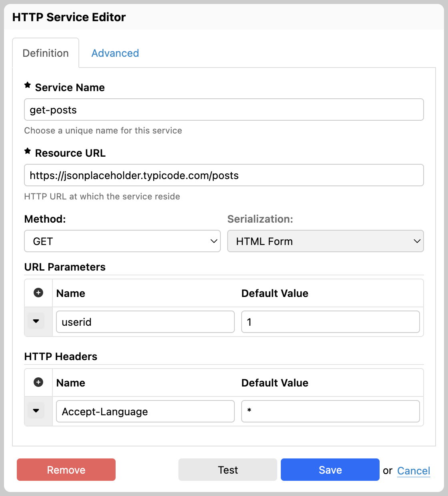
Task: Switch to the Advanced tab
Action: [115, 53]
